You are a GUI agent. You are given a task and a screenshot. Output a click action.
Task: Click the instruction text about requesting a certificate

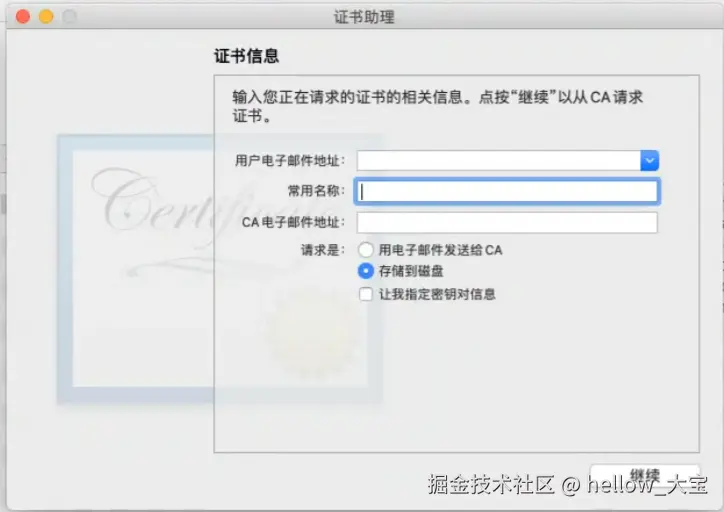coord(438,106)
